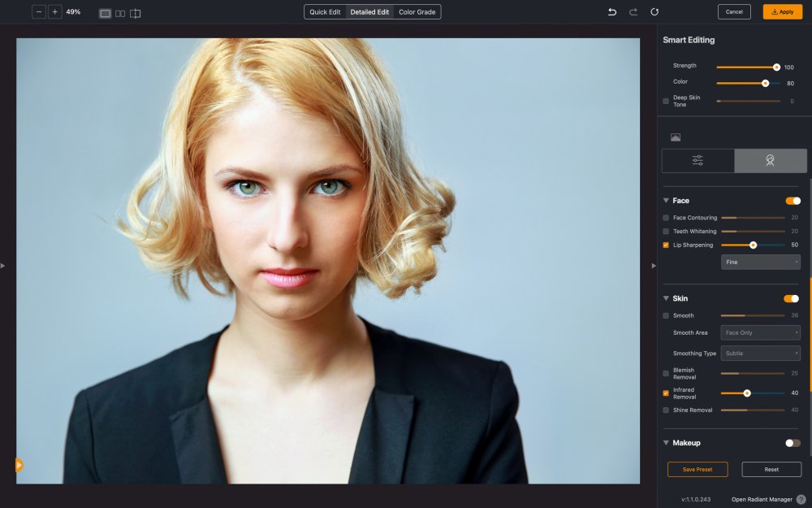The width and height of the screenshot is (812, 508).
Task: Click the 49% zoom level text
Action: 73,11
